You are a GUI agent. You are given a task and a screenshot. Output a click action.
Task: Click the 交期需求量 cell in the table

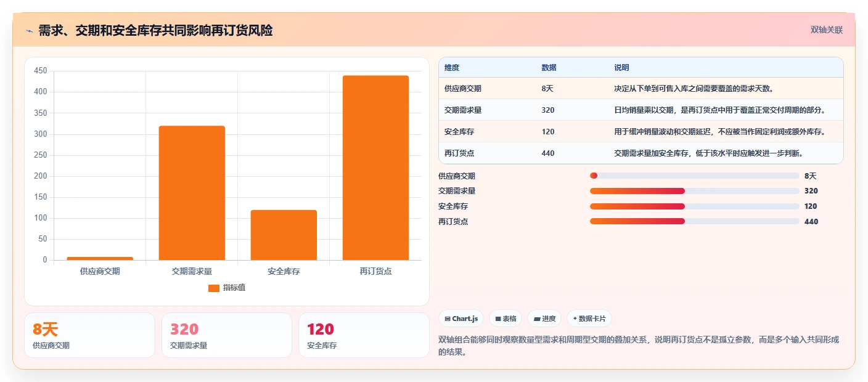tap(463, 110)
